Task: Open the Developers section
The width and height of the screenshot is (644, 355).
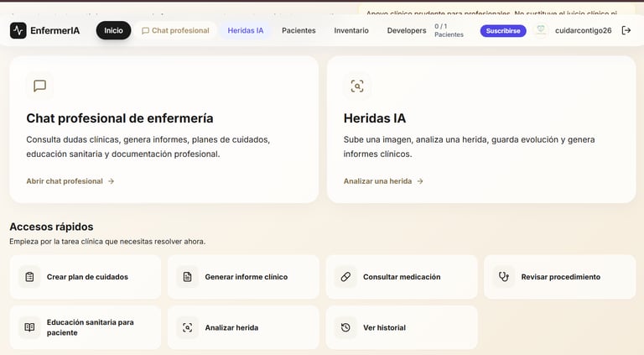Action: [x=407, y=30]
